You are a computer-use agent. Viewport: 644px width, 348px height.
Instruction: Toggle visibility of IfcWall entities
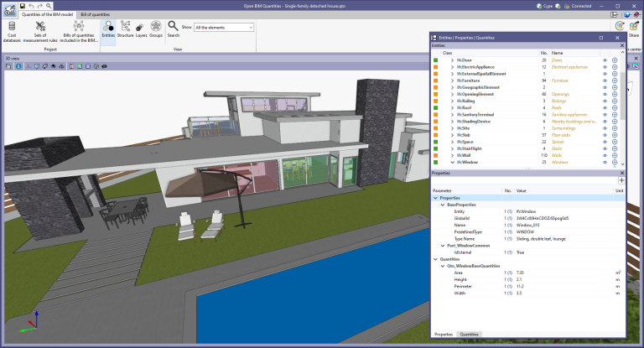(x=605, y=155)
